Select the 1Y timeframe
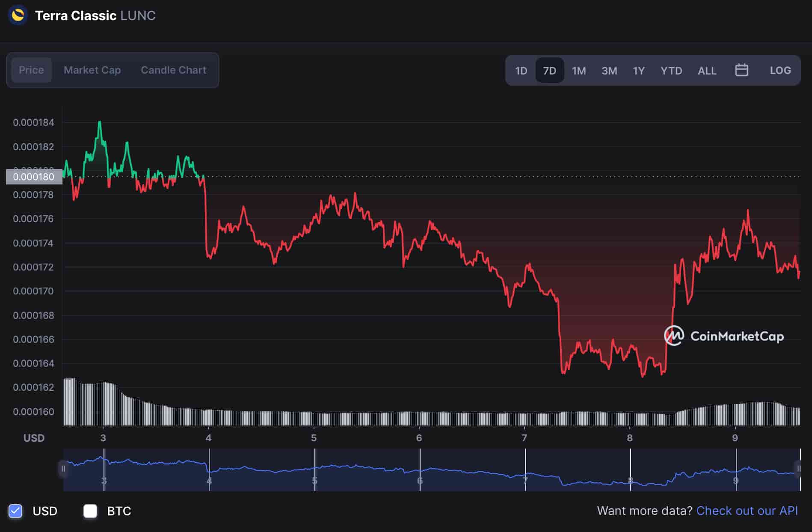The height and width of the screenshot is (532, 812). [x=638, y=70]
